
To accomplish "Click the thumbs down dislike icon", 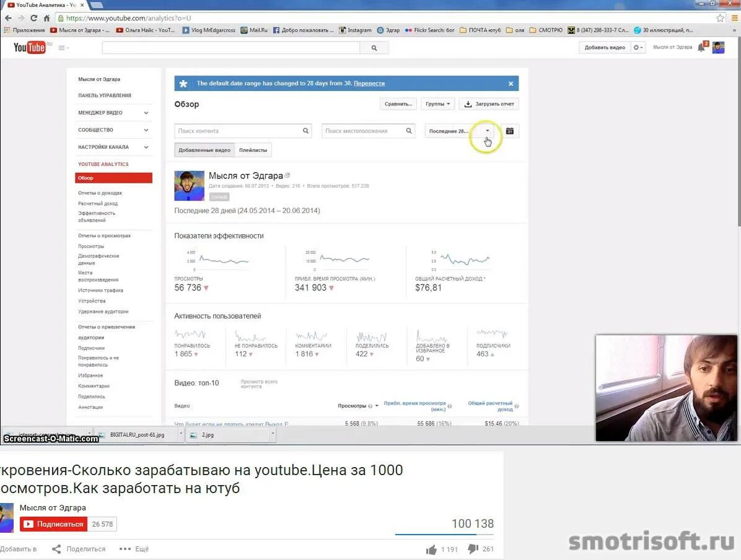I will pos(473,549).
